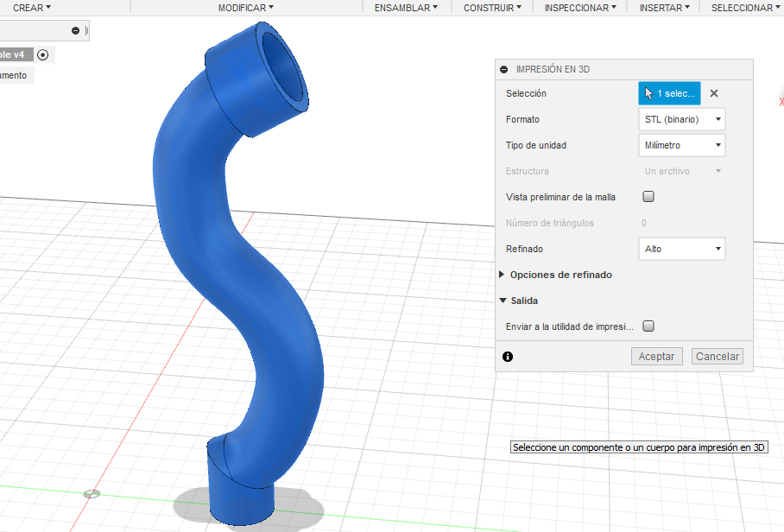The image size is (784, 532).
Task: Enable Enviar a la utilidad de impresión checkbox
Action: (648, 326)
